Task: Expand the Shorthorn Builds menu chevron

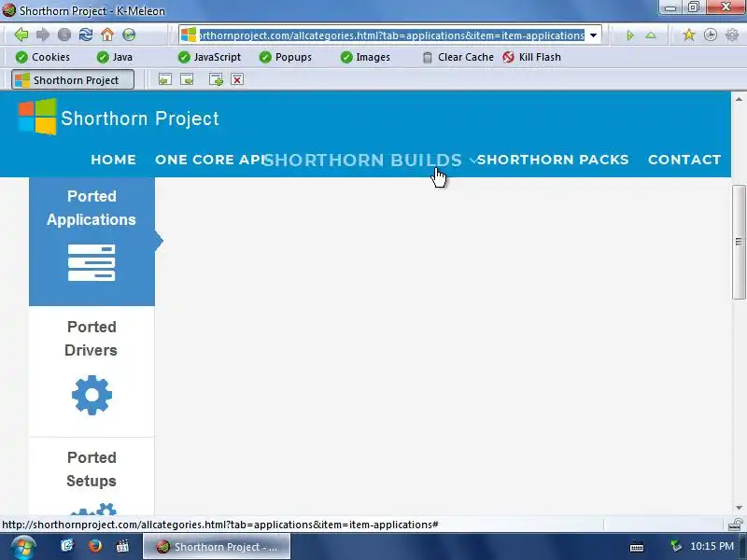Action: point(472,161)
